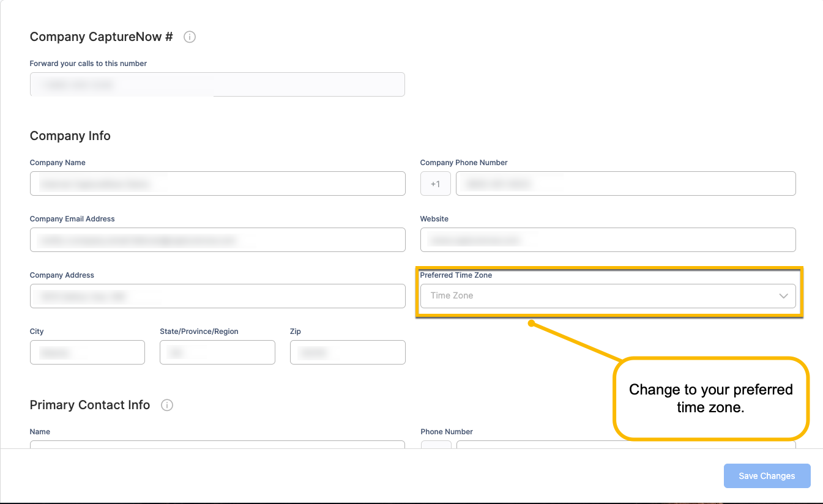Click the 'Change to your preferred time zone' callout

click(710, 398)
